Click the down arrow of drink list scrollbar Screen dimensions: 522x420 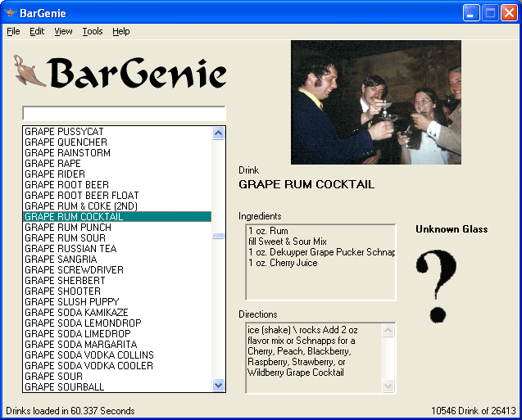218,386
